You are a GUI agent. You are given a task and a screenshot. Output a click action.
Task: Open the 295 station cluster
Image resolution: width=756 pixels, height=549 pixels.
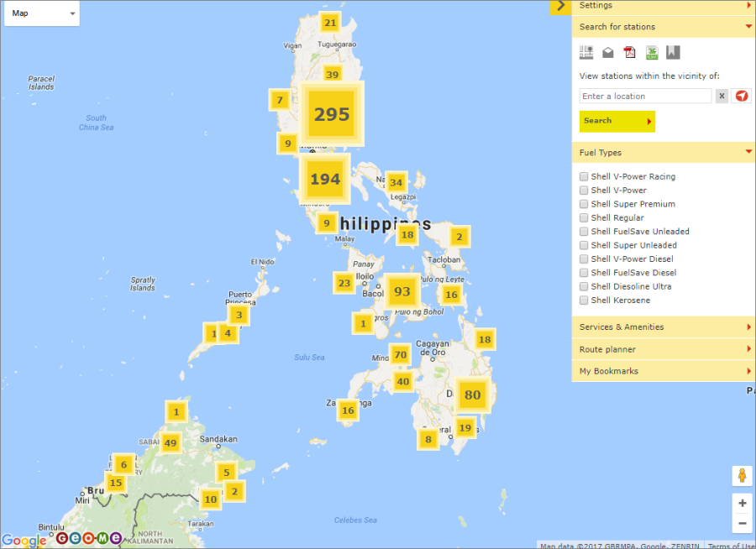(331, 114)
